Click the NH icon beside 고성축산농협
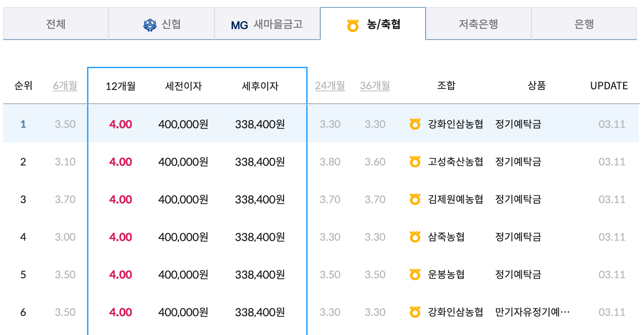The height and width of the screenshot is (335, 644). pos(415,161)
